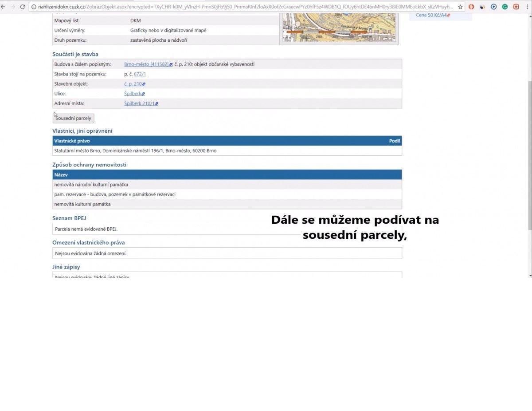Click the blue play-circle extension icon

493,7
